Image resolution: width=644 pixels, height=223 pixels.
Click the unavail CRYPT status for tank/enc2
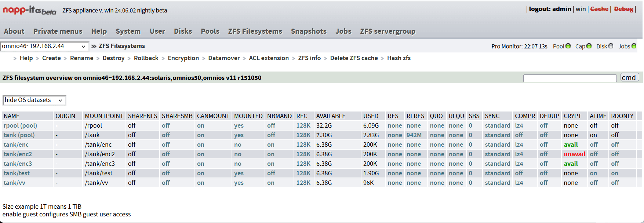click(574, 154)
